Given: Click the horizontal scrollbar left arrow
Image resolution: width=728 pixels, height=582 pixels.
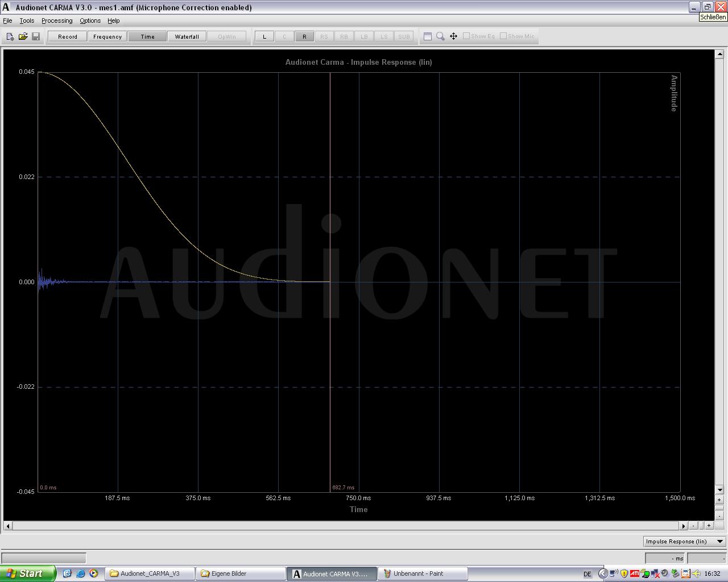Looking at the screenshot, I should tap(7, 526).
